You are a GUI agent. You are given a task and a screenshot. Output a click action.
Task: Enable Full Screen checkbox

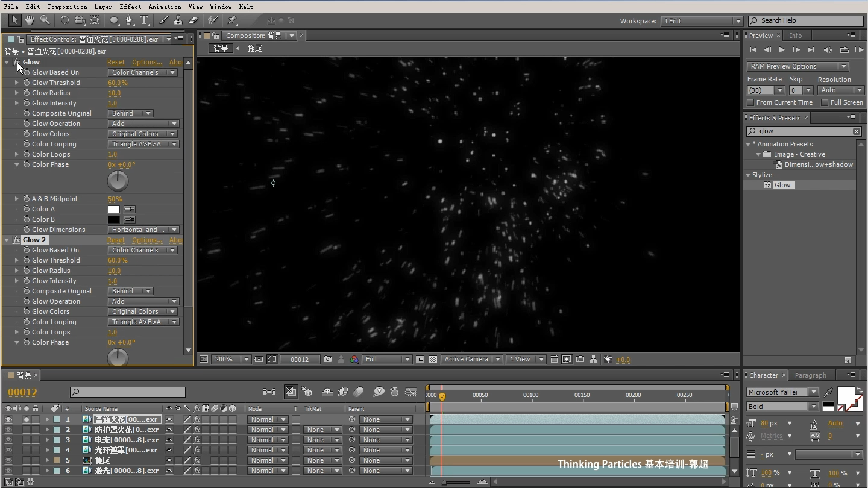point(825,102)
